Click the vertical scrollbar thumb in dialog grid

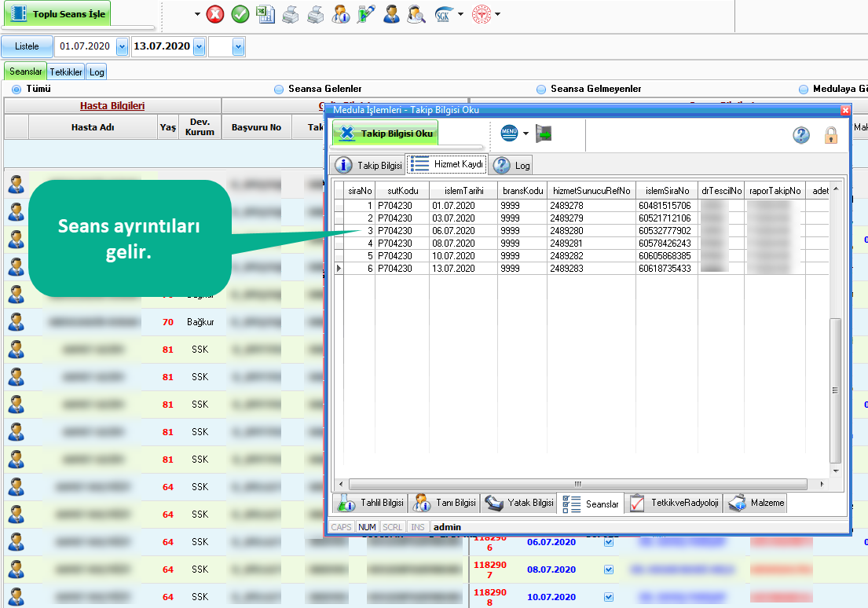(x=835, y=390)
